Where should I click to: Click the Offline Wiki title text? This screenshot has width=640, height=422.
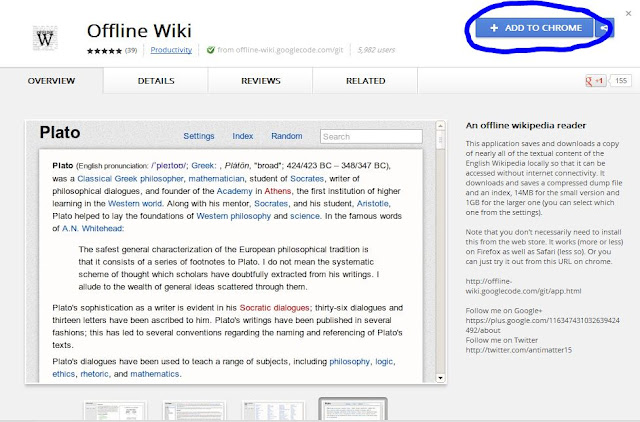(x=139, y=31)
